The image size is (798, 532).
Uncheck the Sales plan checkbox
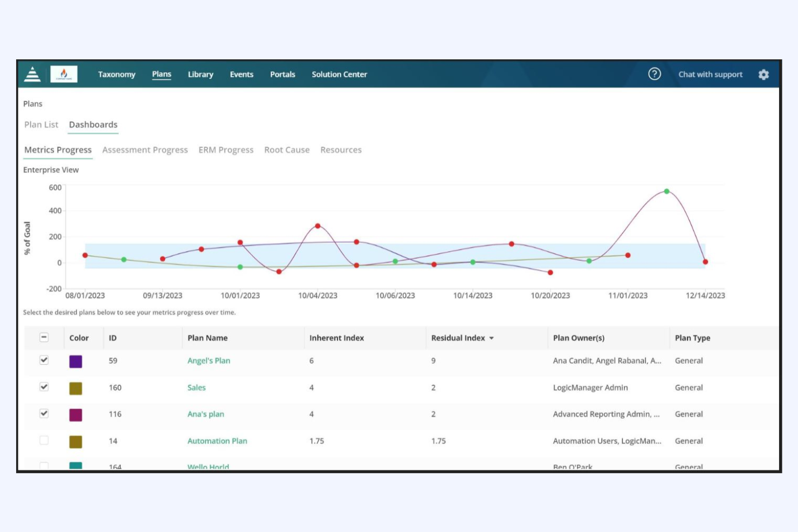(44, 386)
